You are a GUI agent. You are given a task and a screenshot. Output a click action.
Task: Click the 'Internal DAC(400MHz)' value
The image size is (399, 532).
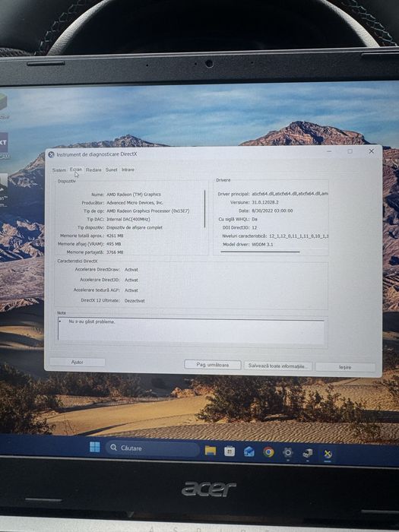pyautogui.click(x=128, y=219)
